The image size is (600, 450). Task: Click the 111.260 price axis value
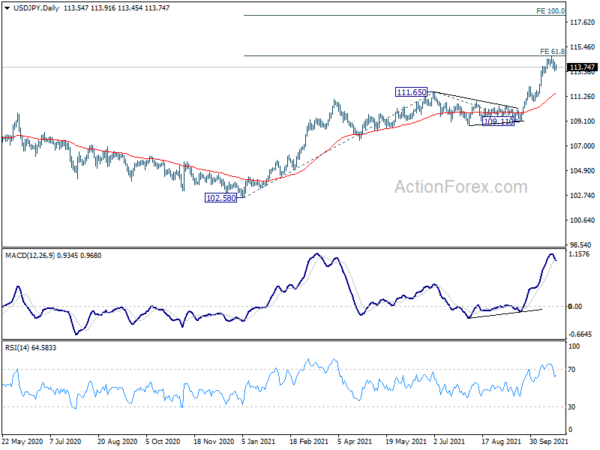pos(582,96)
